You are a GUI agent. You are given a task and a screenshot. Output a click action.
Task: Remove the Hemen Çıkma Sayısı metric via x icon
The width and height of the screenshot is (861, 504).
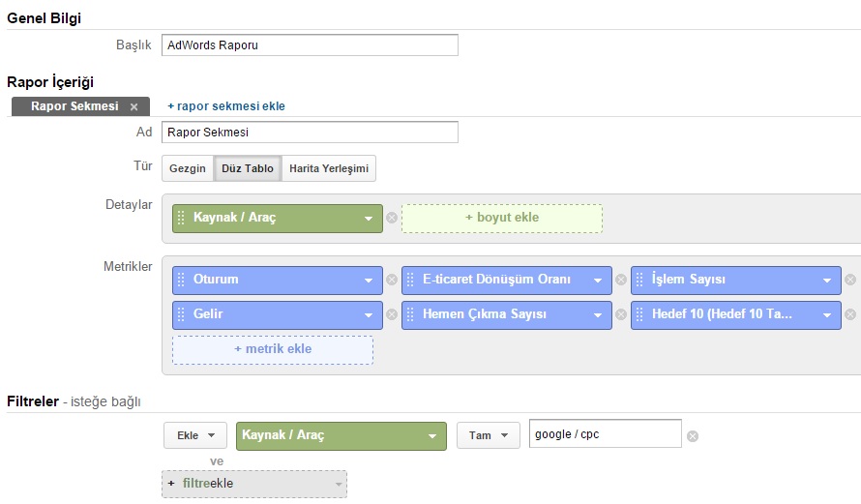(621, 315)
